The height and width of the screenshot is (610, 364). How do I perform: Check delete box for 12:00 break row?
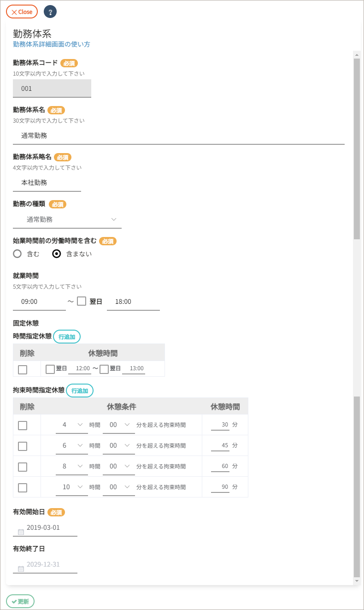pos(23,369)
